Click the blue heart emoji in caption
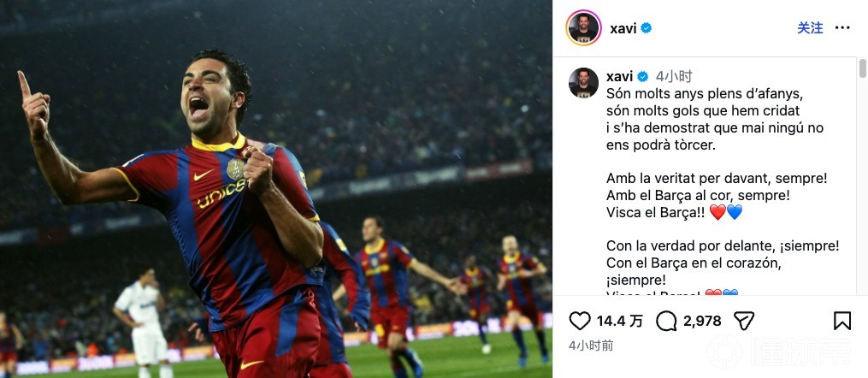Image resolution: width=868 pixels, height=378 pixels. tap(735, 212)
